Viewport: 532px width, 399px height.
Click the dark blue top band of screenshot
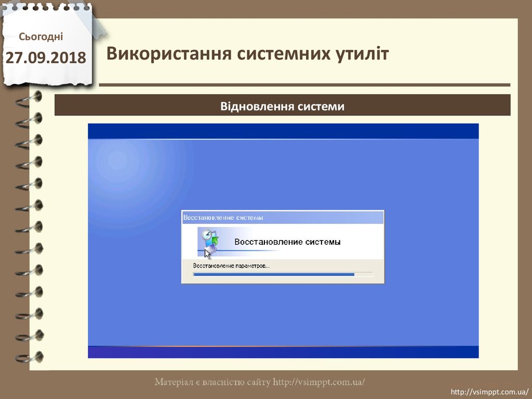click(x=283, y=131)
